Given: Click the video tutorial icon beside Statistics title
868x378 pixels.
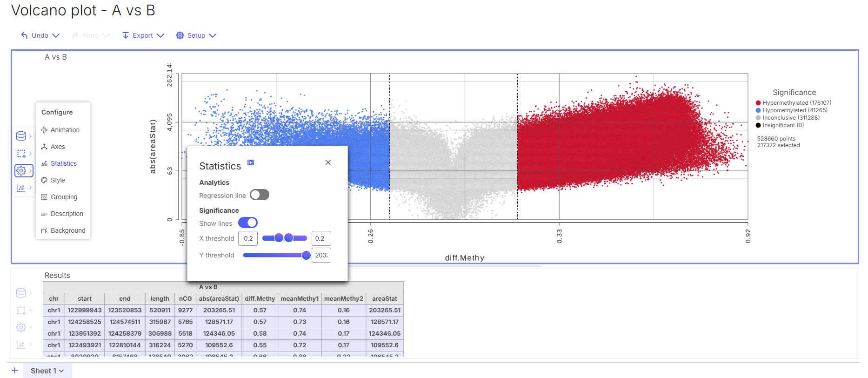Looking at the screenshot, I should [x=251, y=162].
